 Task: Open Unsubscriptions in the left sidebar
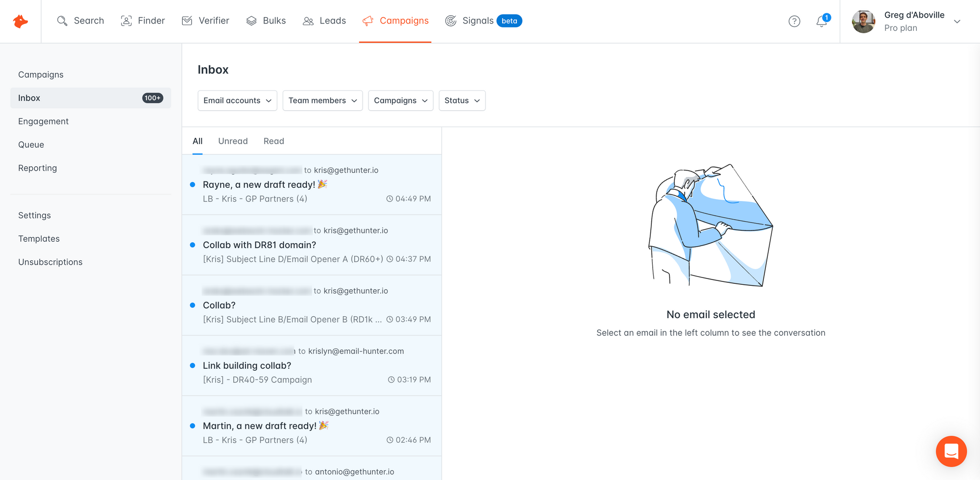click(x=50, y=262)
